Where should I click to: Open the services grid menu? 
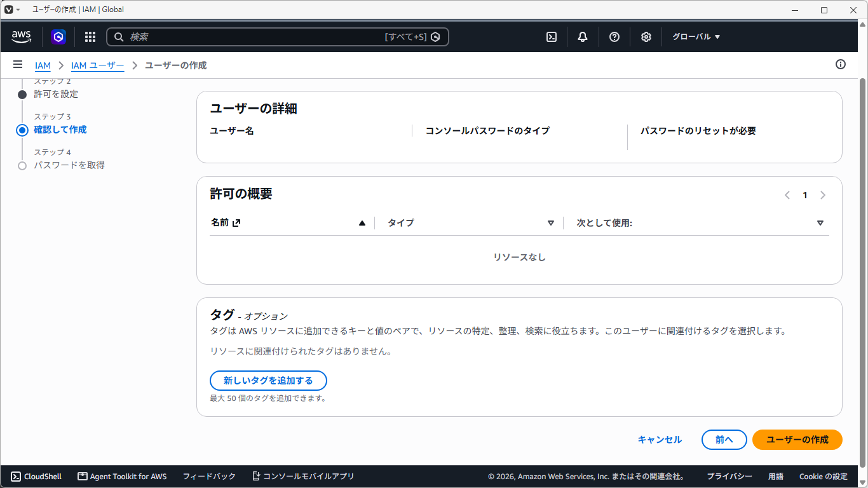click(x=90, y=37)
